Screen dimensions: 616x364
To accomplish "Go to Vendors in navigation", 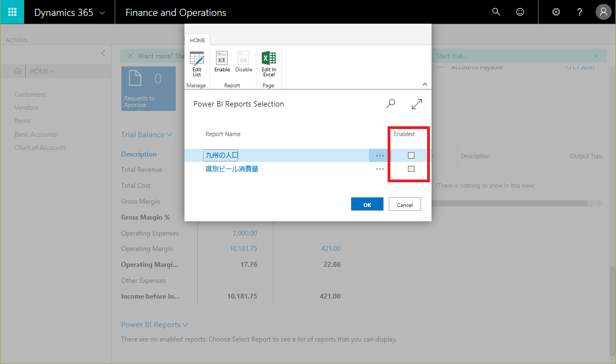I will coord(26,108).
